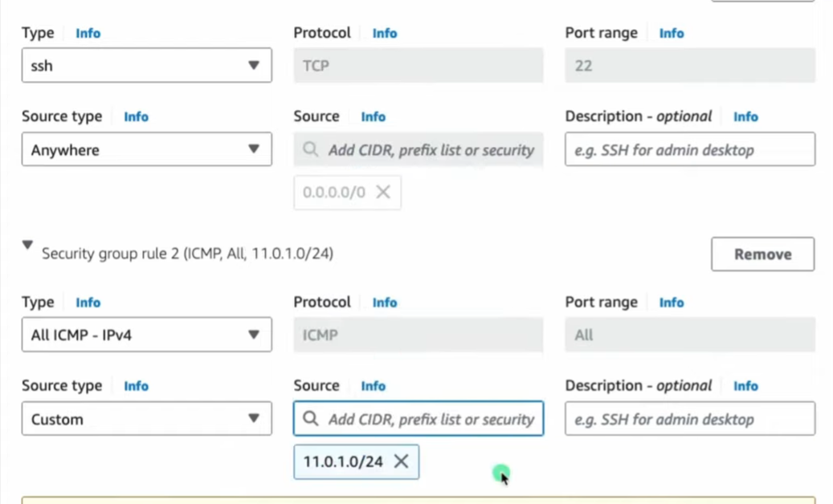Click the Port range Info link in rule 2
Screen dimensions: 833x504
coord(671,302)
